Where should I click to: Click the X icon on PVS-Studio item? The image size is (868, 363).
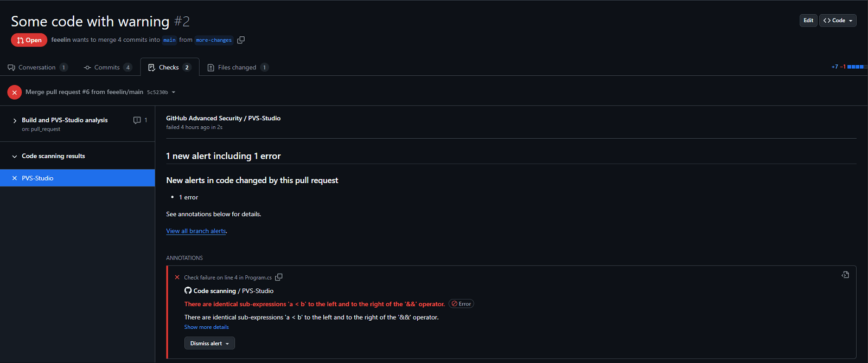[15, 178]
